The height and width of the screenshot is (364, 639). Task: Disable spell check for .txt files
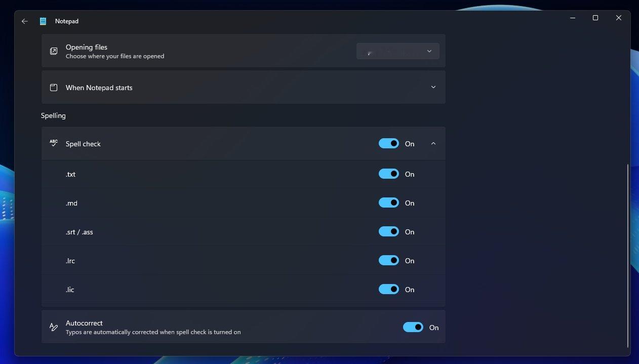pyautogui.click(x=389, y=174)
